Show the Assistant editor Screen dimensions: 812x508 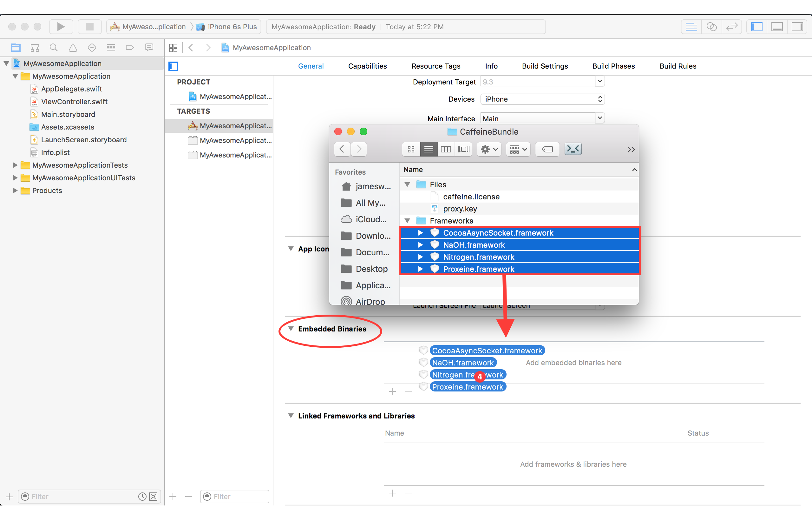pos(712,27)
